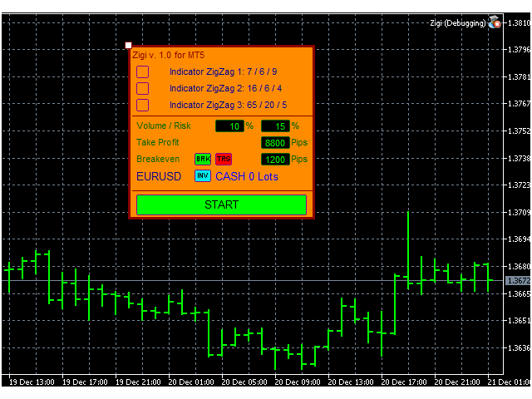
Task: Click the '20 Dec 09:00' time axis label
Action: (x=298, y=382)
